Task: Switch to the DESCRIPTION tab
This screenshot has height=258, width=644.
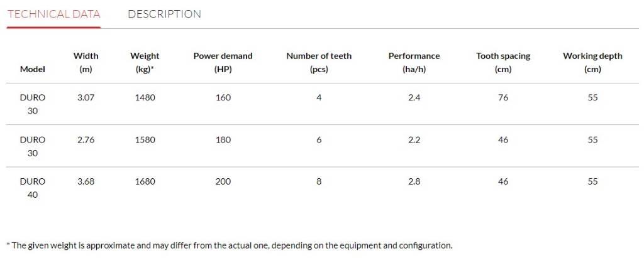Action: pos(164,14)
